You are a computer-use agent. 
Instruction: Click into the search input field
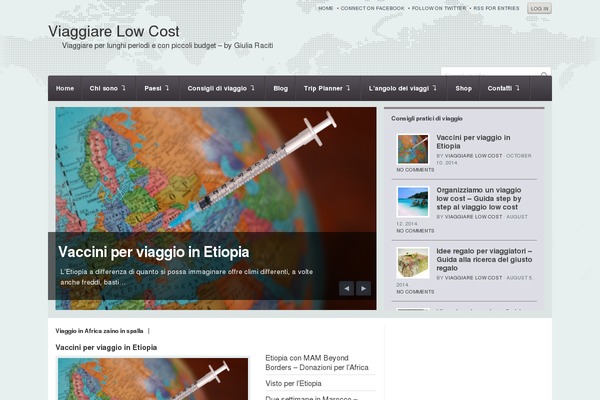point(490,72)
